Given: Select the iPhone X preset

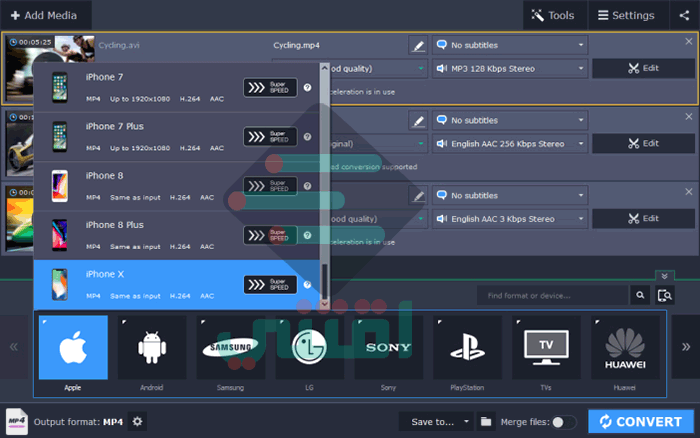Looking at the screenshot, I should coord(177,284).
